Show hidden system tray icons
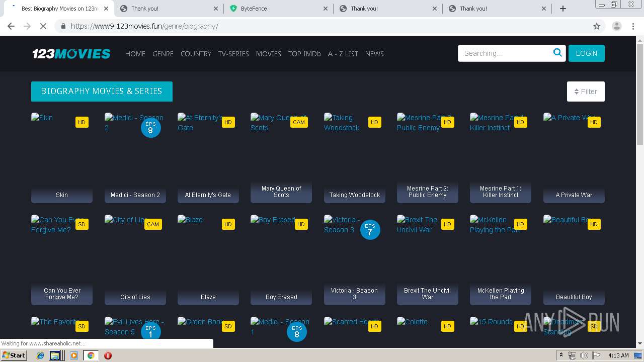644x362 pixels. point(561,355)
